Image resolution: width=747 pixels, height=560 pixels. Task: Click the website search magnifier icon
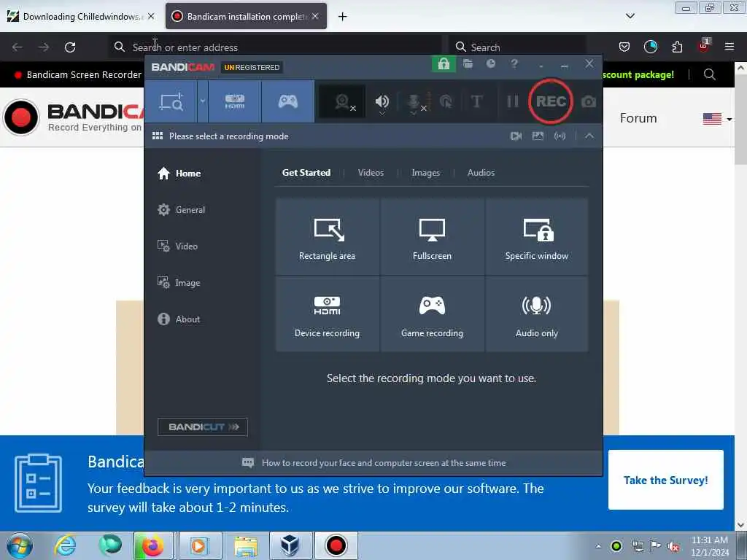coord(709,75)
